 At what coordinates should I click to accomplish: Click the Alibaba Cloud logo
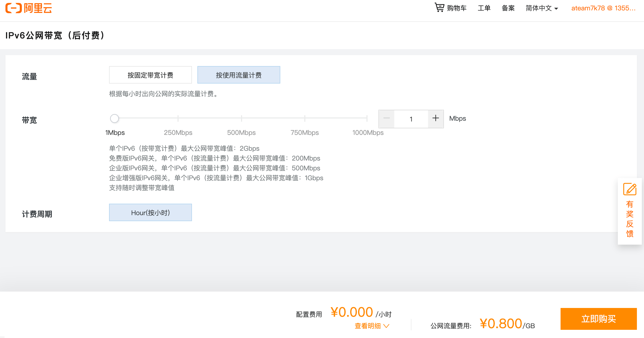pyautogui.click(x=29, y=8)
